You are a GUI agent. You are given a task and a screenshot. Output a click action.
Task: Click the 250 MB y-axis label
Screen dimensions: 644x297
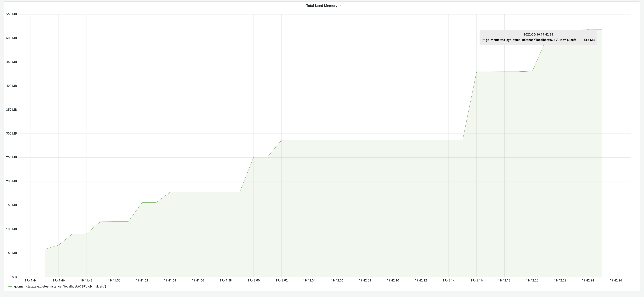coord(12,157)
